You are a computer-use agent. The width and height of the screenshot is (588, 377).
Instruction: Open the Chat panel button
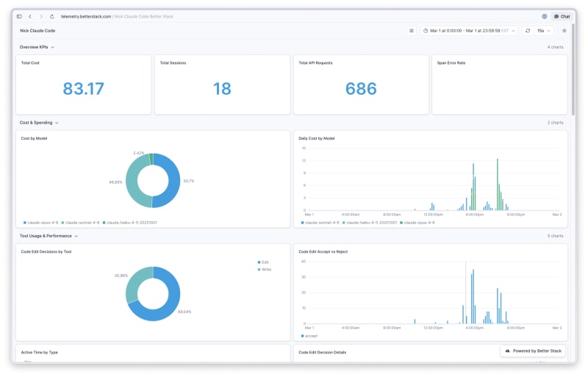pyautogui.click(x=562, y=15)
